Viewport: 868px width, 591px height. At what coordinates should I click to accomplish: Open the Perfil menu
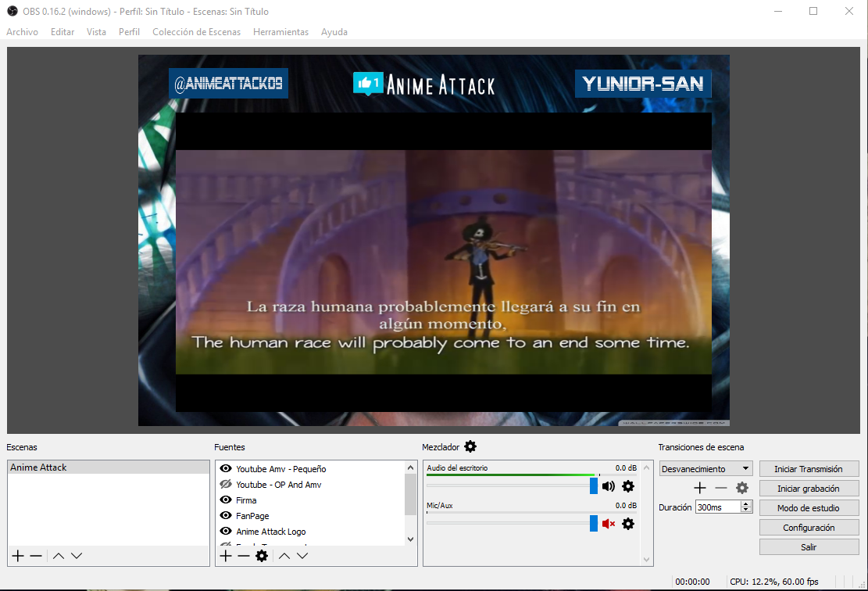pos(129,32)
